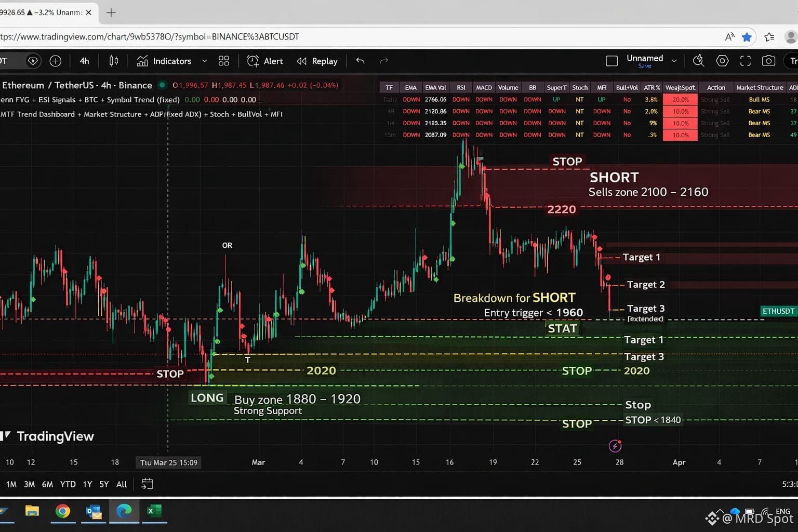Click the green market status dot in legend
Image resolution: width=798 pixels, height=532 pixels.
tap(162, 85)
